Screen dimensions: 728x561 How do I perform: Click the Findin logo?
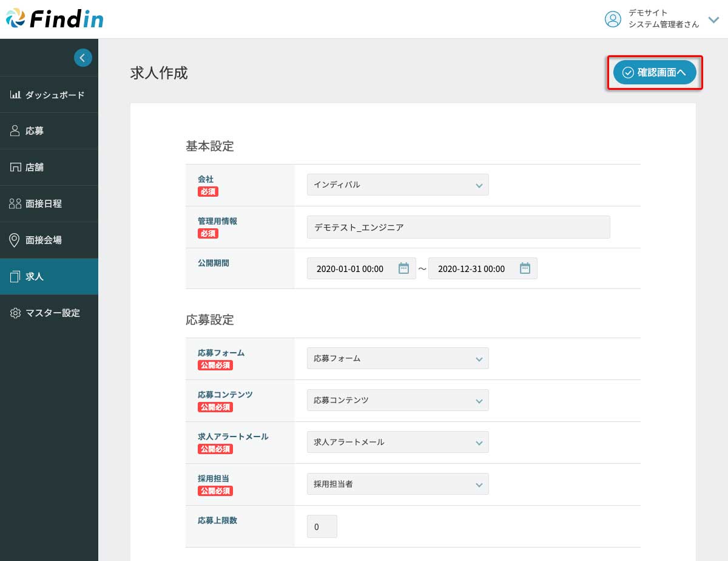[55, 19]
